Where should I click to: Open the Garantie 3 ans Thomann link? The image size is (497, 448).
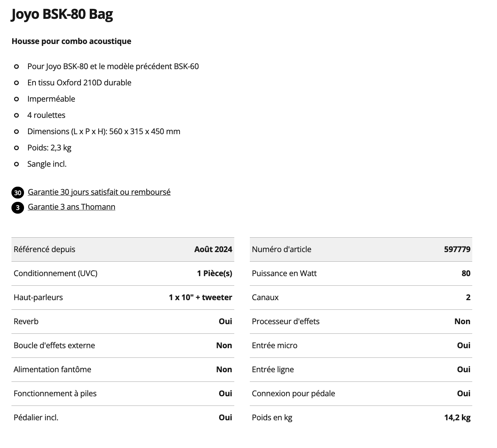coord(71,207)
